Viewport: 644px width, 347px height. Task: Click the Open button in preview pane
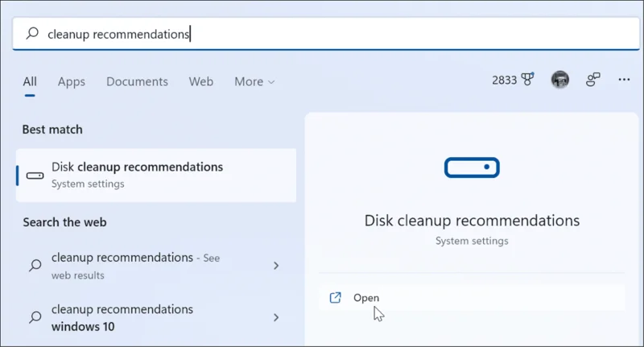(x=472, y=298)
